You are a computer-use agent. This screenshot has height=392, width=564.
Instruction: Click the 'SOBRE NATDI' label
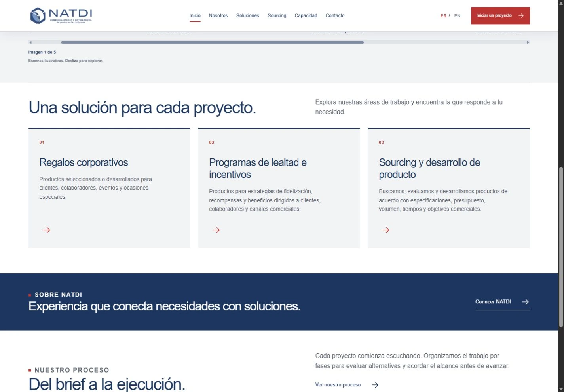click(x=58, y=295)
